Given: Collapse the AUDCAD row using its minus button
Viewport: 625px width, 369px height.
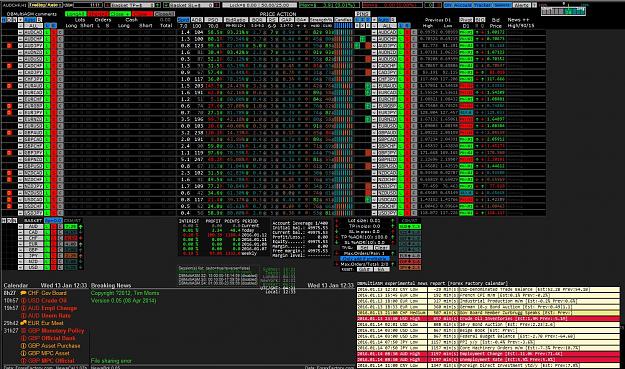Looking at the screenshot, I should pos(20,32).
